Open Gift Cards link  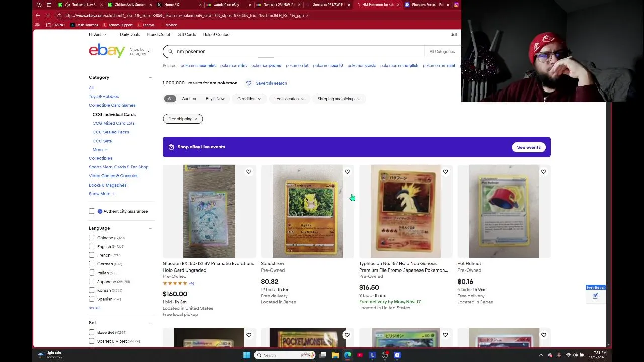(x=186, y=34)
